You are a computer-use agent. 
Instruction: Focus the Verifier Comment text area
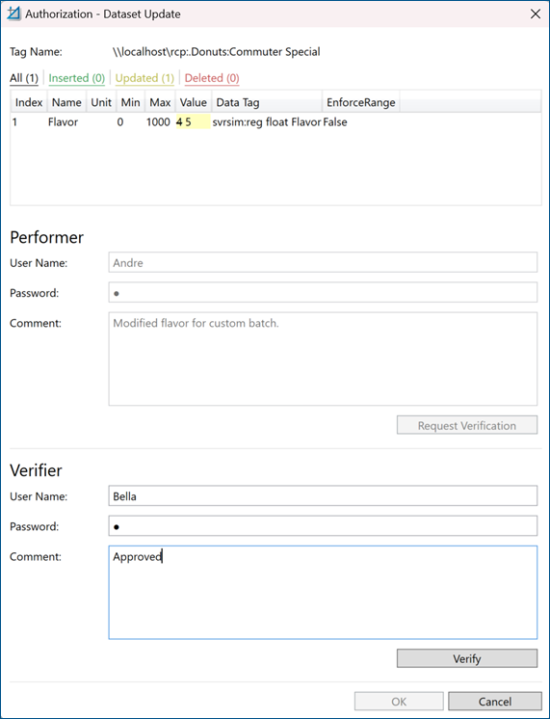[x=322, y=592]
